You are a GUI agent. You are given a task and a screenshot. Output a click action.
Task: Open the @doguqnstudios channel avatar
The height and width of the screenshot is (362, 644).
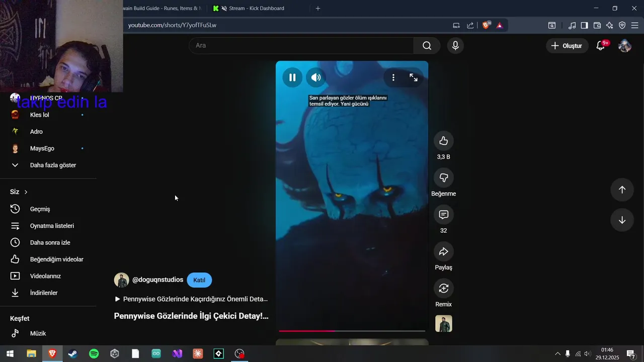(x=122, y=280)
